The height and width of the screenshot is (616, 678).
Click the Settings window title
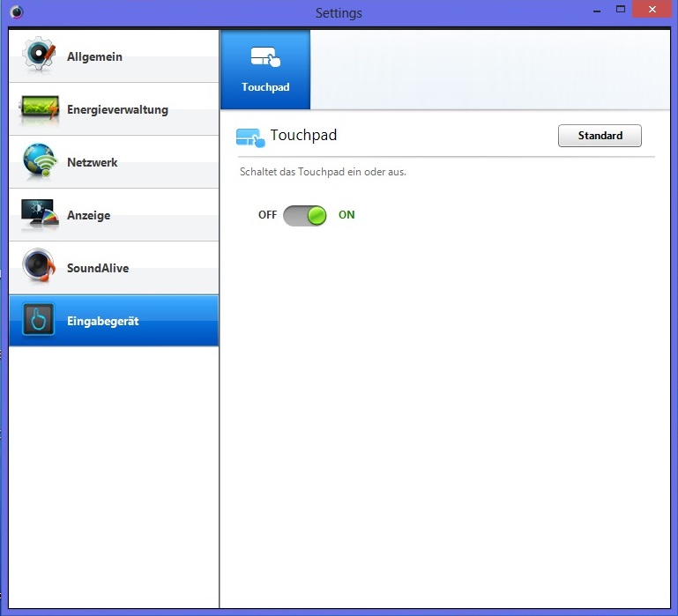pos(339,13)
